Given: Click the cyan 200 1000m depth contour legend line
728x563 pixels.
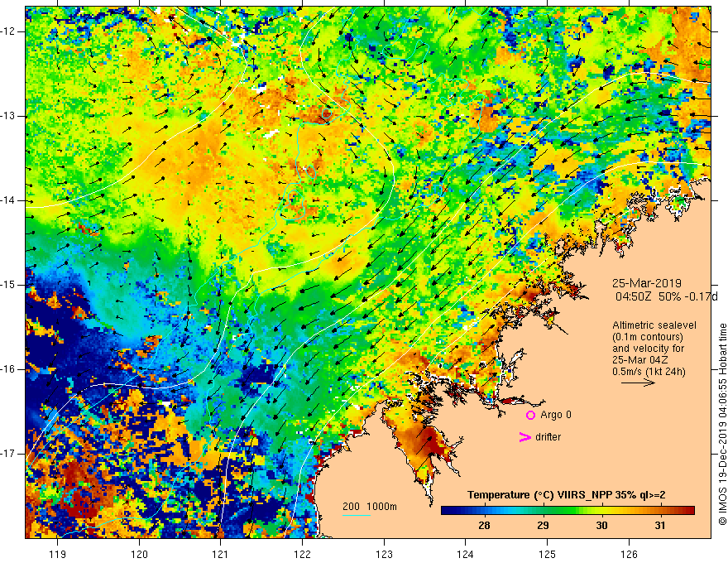Looking at the screenshot, I should tap(356, 515).
